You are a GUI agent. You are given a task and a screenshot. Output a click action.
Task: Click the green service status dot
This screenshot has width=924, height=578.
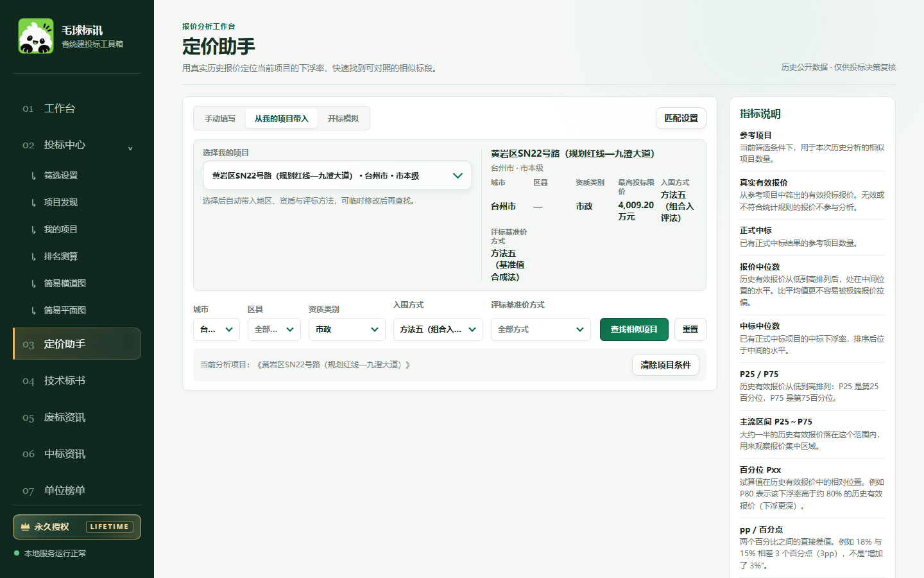pyautogui.click(x=17, y=553)
